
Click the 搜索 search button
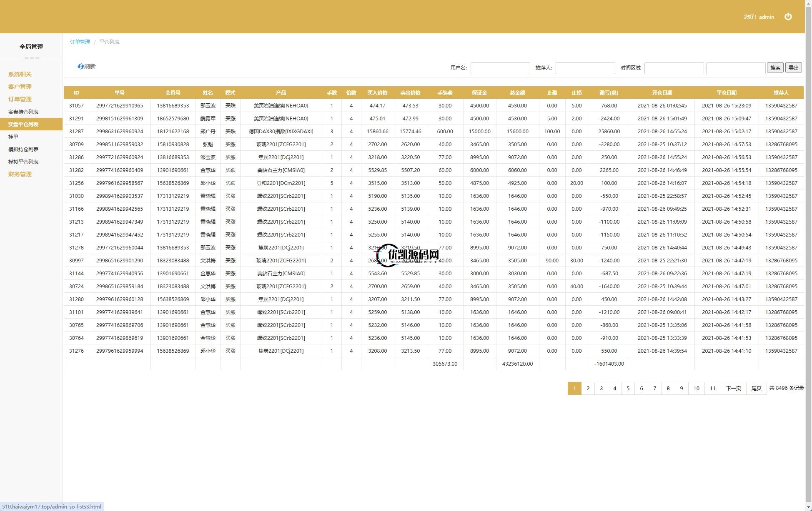[775, 68]
